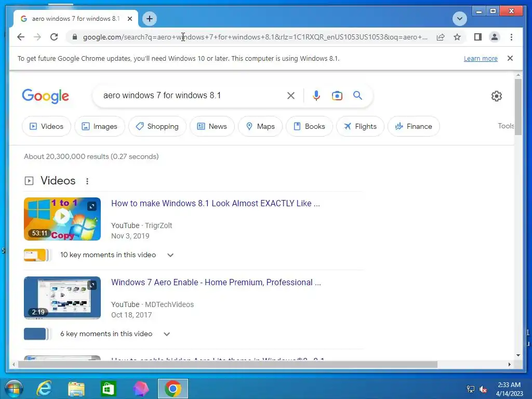The width and height of the screenshot is (532, 399).
Task: Start voice search with microphone
Action: [316, 96]
